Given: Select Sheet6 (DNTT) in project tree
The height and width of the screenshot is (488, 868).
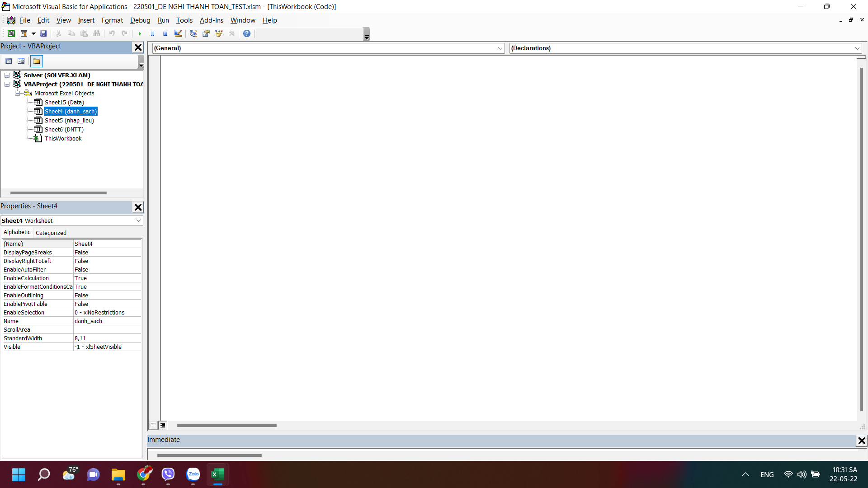Looking at the screenshot, I should click(64, 130).
